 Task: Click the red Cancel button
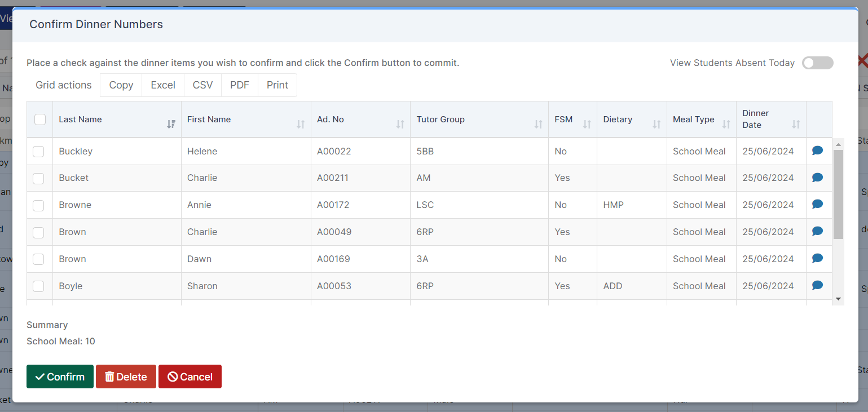pos(190,376)
